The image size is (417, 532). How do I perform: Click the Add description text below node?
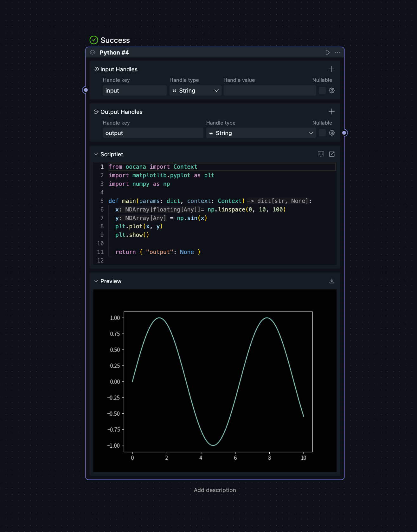(215, 490)
